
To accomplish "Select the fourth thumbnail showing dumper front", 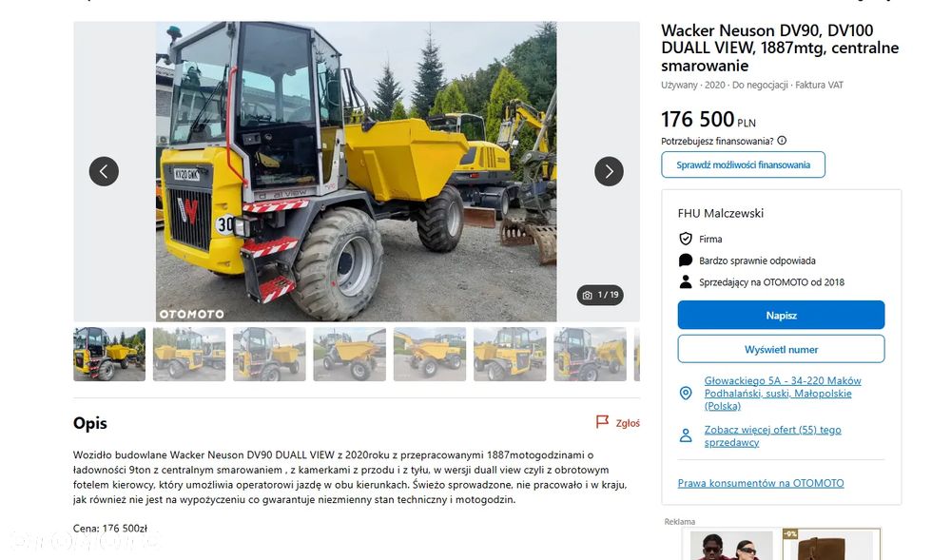I will tap(349, 354).
